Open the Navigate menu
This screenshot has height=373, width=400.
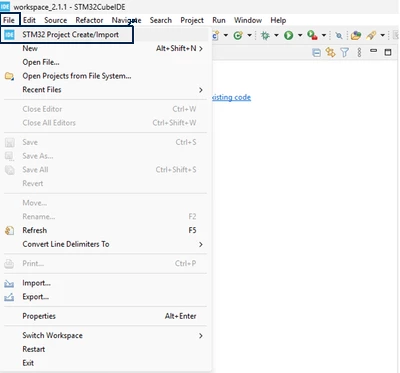click(126, 20)
